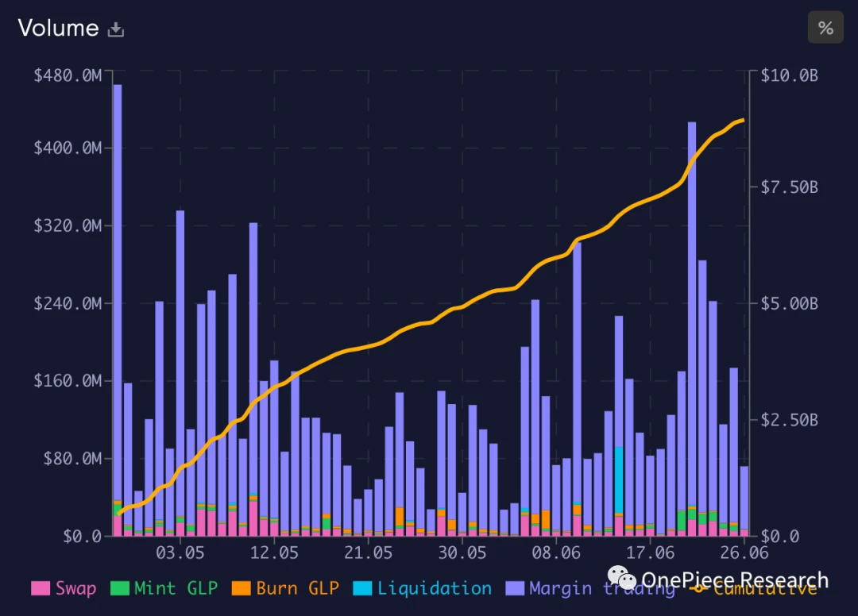
Task: Toggle the Cumulative line legend entry
Action: point(753,588)
